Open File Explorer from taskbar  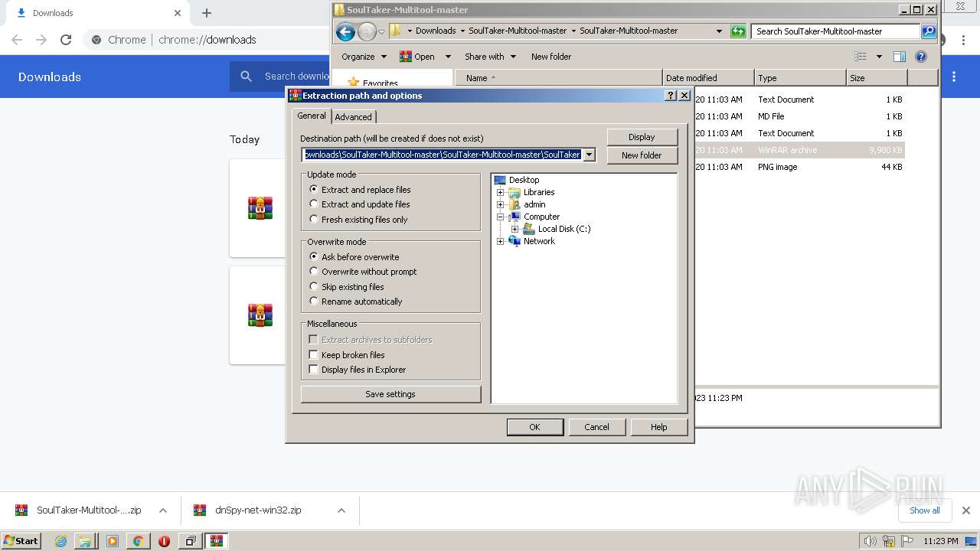click(x=85, y=541)
